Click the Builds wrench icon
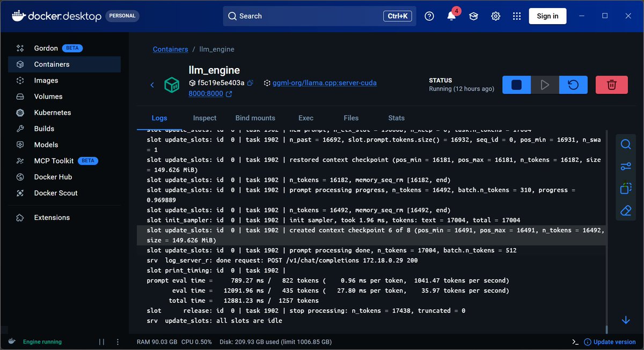The height and width of the screenshot is (350, 644). point(20,129)
